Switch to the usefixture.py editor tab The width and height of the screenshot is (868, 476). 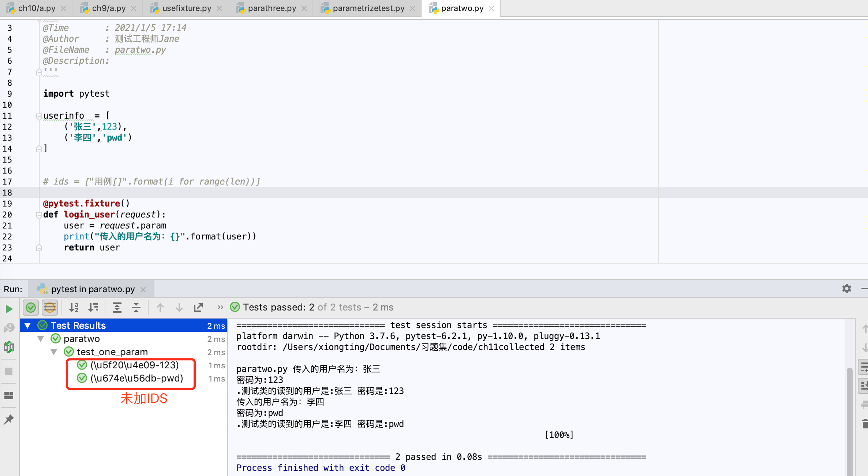(186, 8)
